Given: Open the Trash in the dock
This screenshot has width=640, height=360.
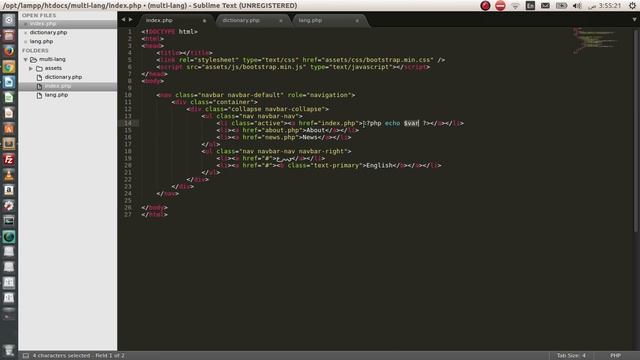Looking at the screenshot, I should (9, 350).
